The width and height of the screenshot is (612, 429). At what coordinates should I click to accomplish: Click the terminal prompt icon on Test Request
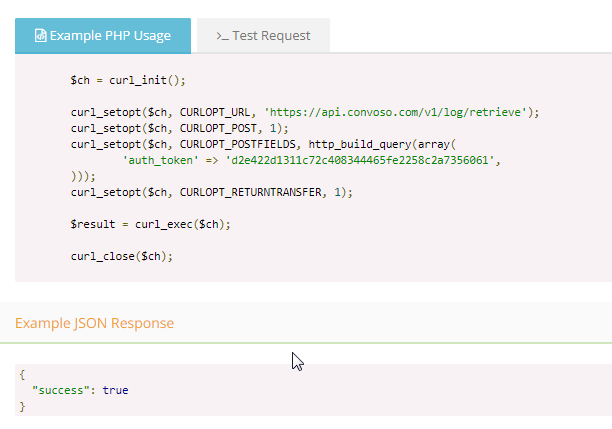pos(222,36)
